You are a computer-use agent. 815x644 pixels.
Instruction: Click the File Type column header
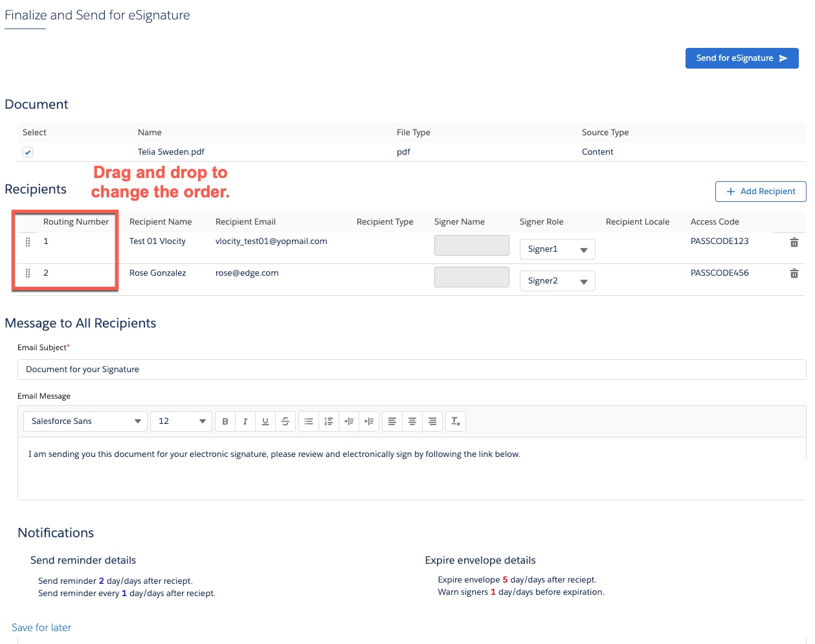point(413,133)
